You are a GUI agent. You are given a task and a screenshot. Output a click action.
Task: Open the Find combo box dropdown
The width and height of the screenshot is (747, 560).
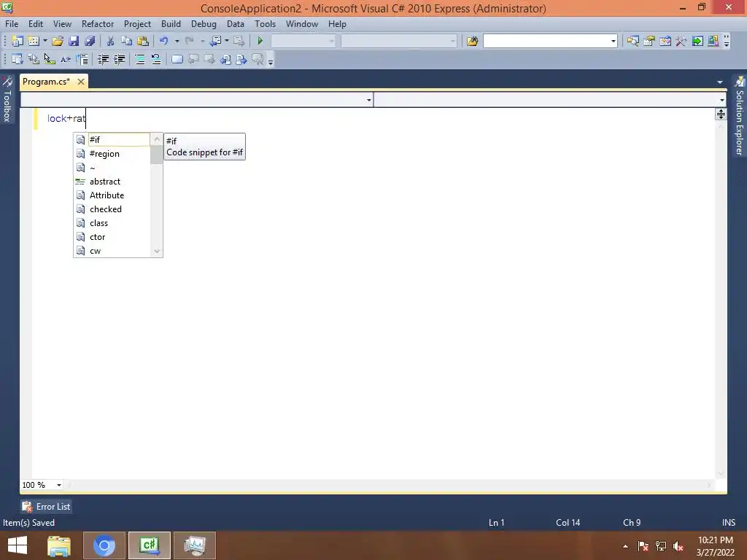[x=613, y=42]
